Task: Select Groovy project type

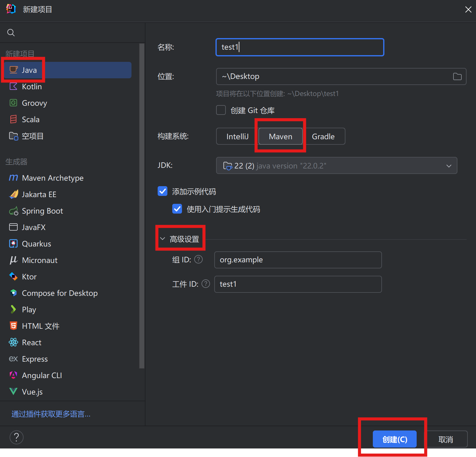Action: pyautogui.click(x=68, y=103)
